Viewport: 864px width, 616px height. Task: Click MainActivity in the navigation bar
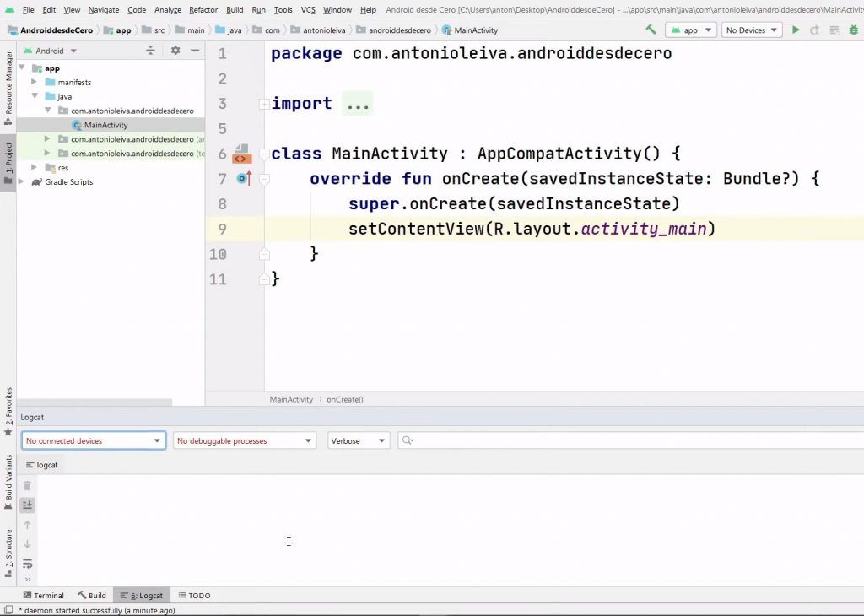click(470, 30)
